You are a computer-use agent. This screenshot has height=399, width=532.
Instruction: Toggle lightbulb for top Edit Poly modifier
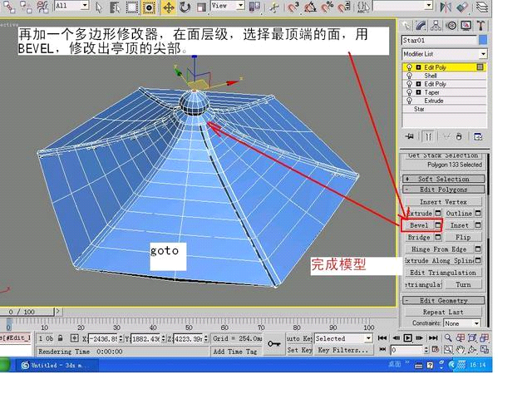409,67
